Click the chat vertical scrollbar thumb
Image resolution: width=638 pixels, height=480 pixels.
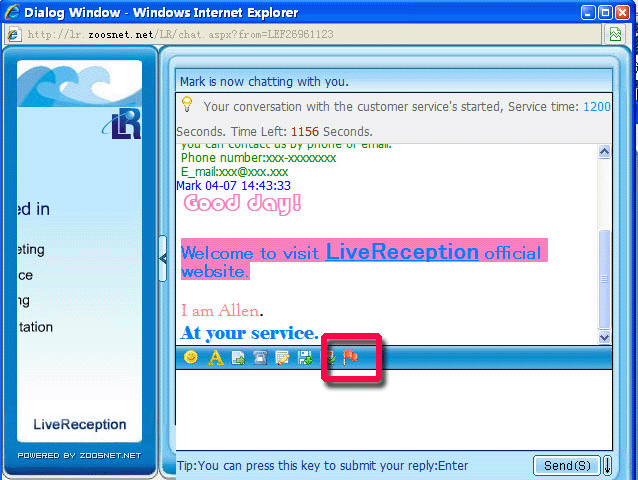[x=605, y=279]
